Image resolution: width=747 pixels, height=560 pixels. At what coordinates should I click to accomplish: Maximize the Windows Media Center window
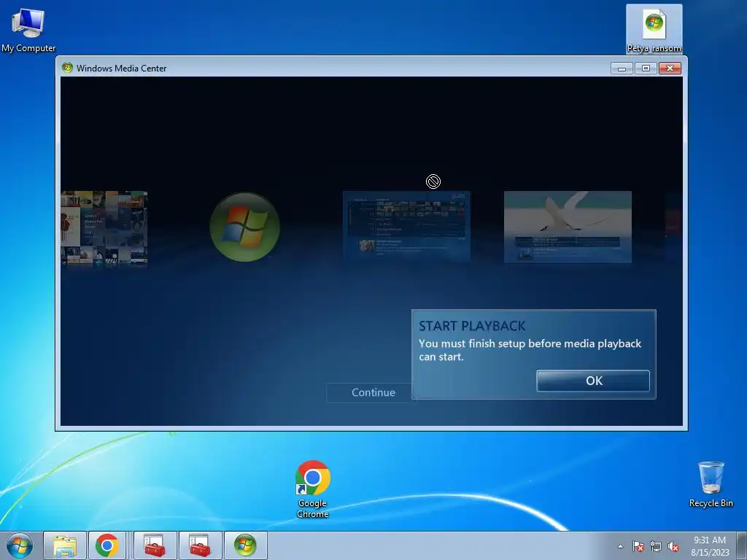click(646, 69)
